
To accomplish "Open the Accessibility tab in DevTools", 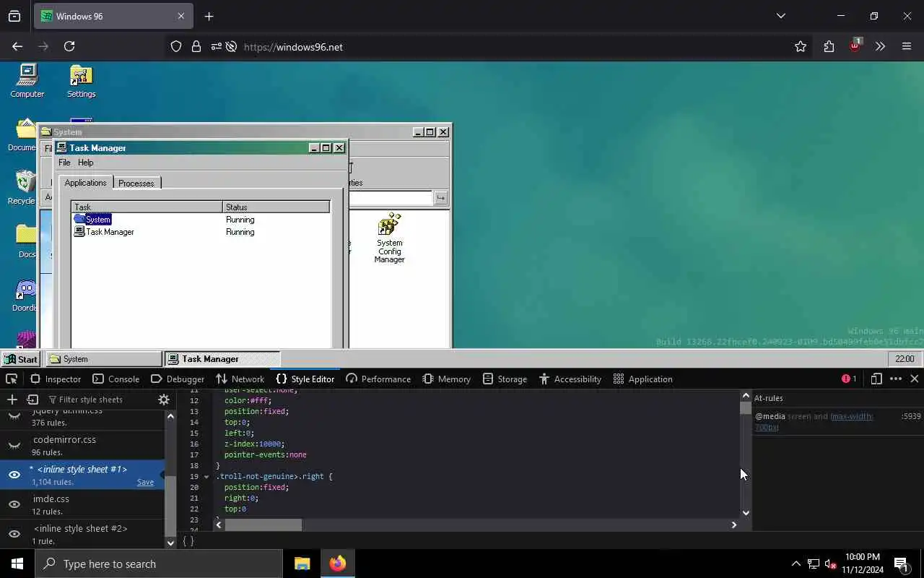I will point(570,379).
